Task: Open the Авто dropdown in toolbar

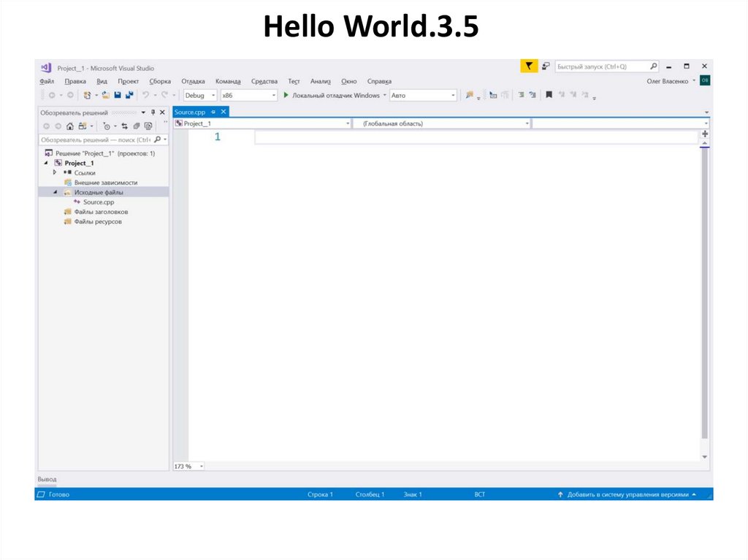Action: (x=423, y=96)
